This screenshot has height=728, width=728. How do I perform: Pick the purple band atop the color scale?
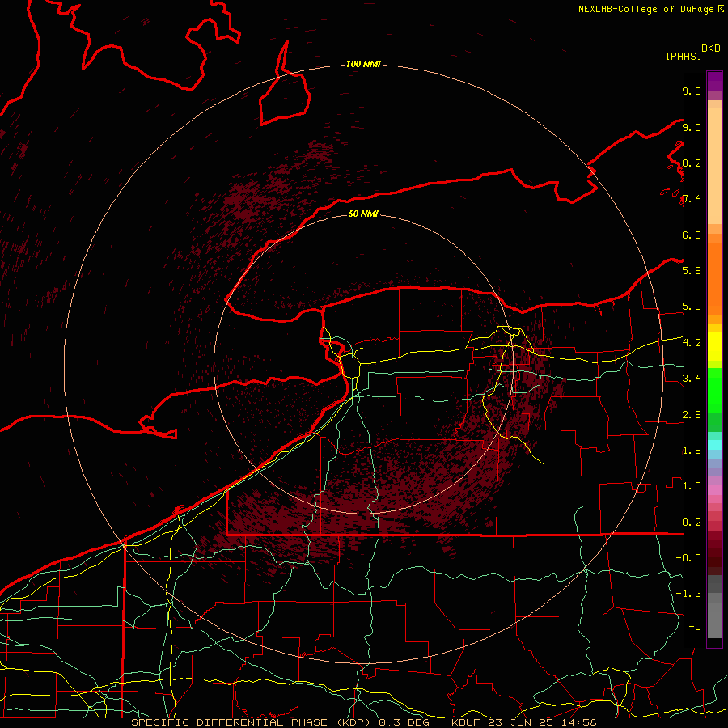[x=714, y=81]
